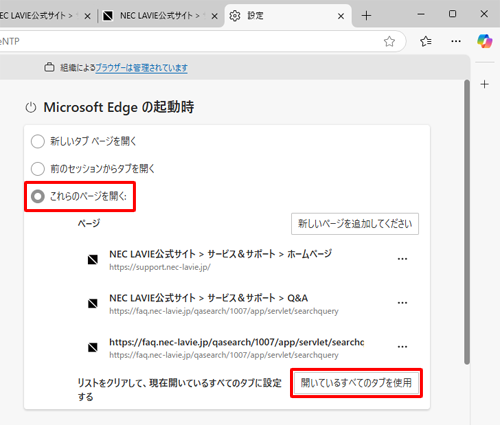Click the bold https://faq.nec-lavie.jp title text
500x425 pixels.
click(237, 342)
